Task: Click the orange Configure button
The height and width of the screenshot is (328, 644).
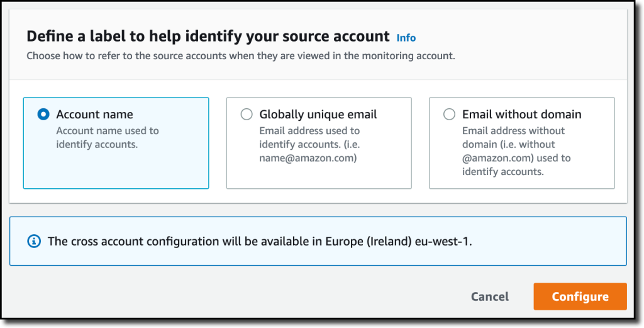Action: [x=580, y=297]
